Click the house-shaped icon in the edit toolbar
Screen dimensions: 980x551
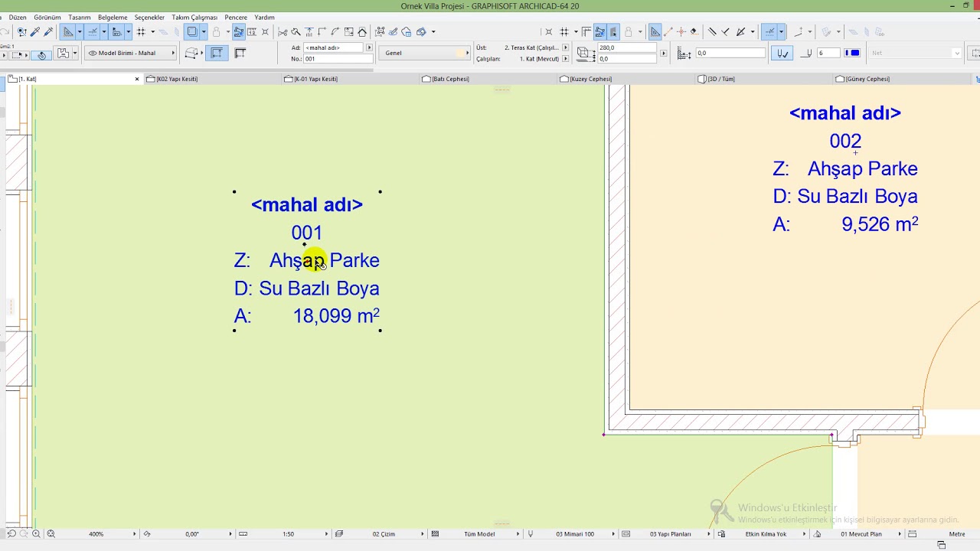pos(362,31)
